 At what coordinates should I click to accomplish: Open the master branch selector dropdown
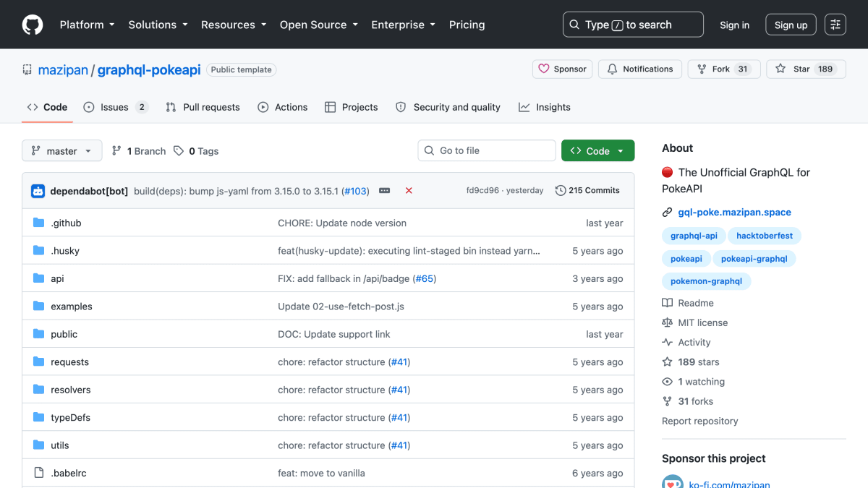pyautogui.click(x=62, y=151)
